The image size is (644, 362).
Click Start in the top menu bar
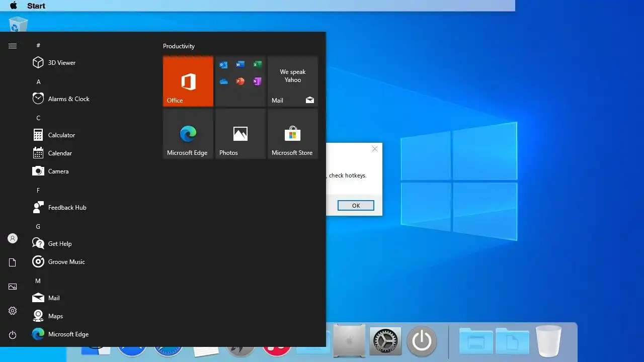click(36, 6)
